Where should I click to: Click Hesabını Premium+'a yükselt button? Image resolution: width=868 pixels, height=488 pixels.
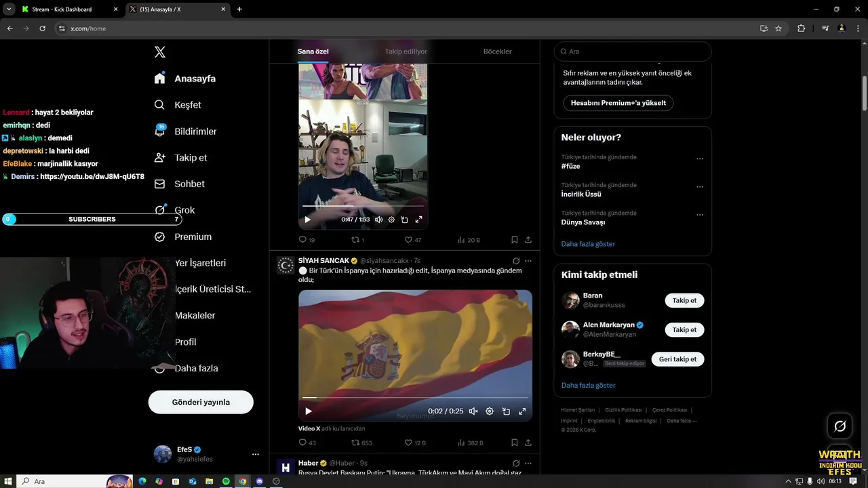618,103
